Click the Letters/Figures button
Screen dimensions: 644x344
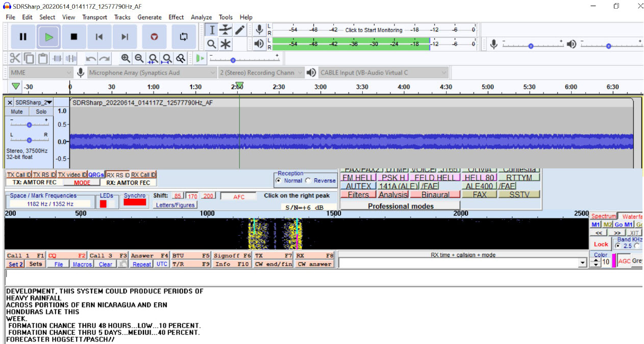click(175, 205)
